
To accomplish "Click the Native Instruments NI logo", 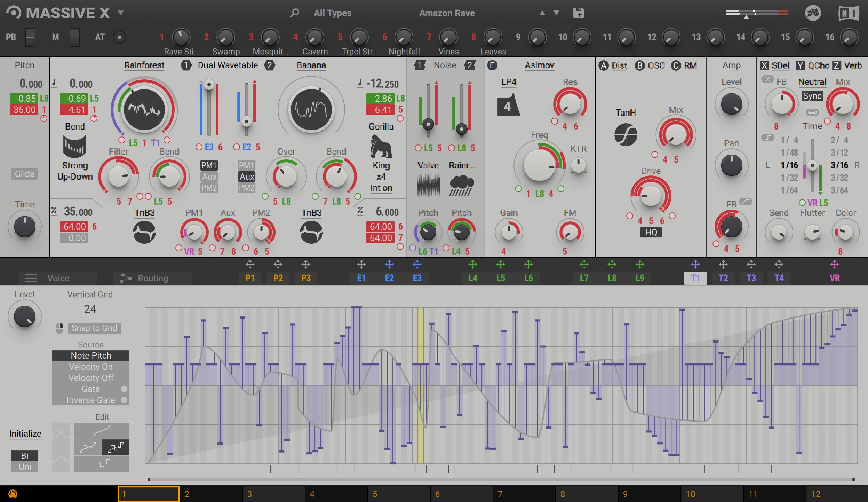I will pos(849,13).
